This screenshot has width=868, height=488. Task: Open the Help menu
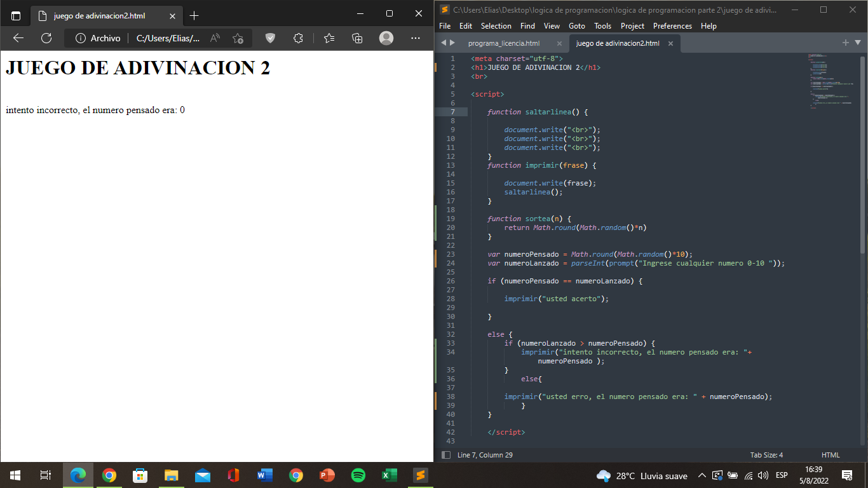pos(709,26)
